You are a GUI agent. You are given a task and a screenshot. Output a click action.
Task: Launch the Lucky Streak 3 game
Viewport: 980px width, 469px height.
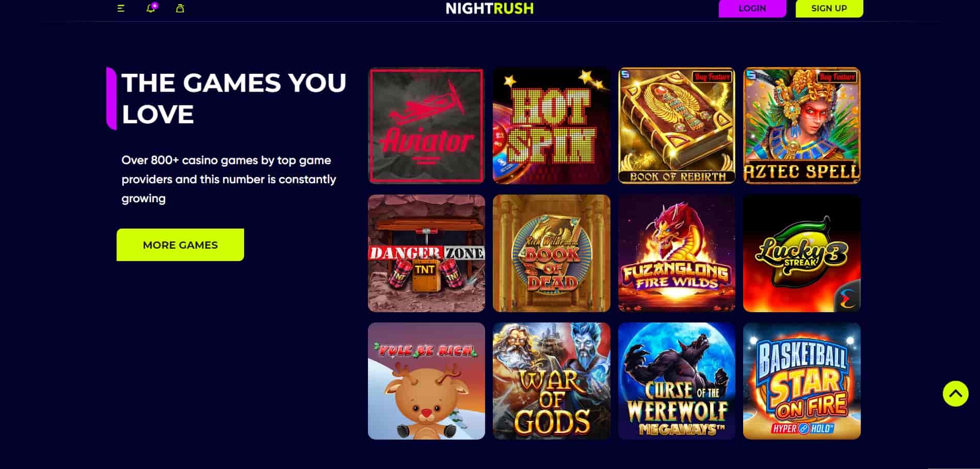pos(801,253)
